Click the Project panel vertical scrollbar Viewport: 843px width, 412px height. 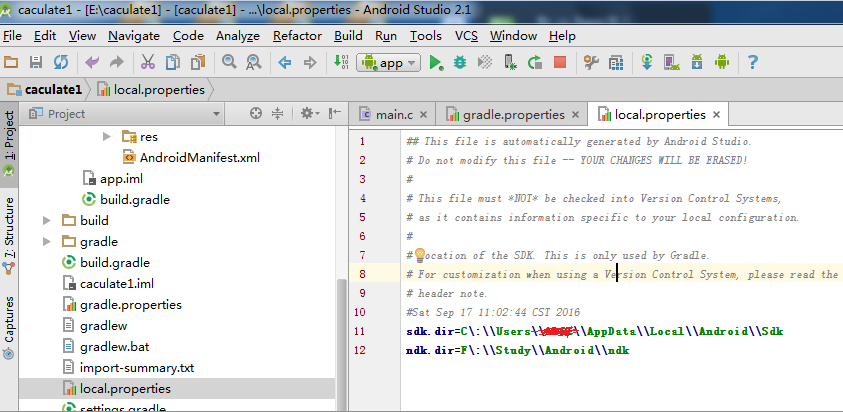(341, 344)
